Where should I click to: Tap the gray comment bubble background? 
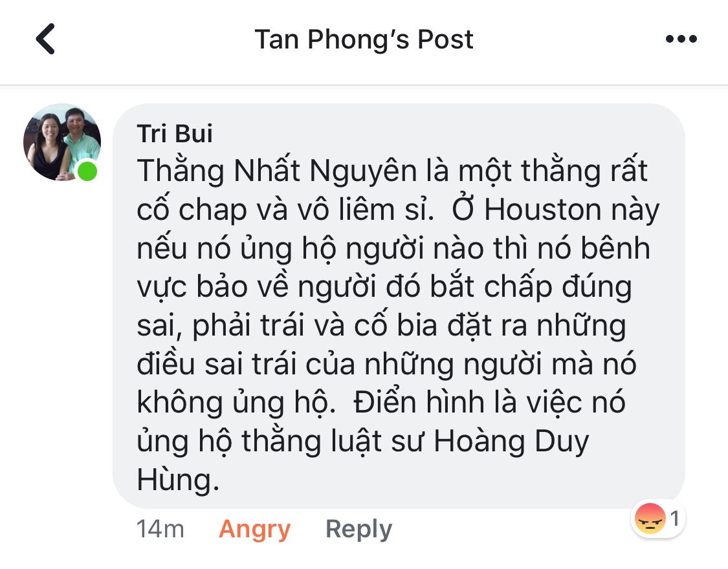399,306
